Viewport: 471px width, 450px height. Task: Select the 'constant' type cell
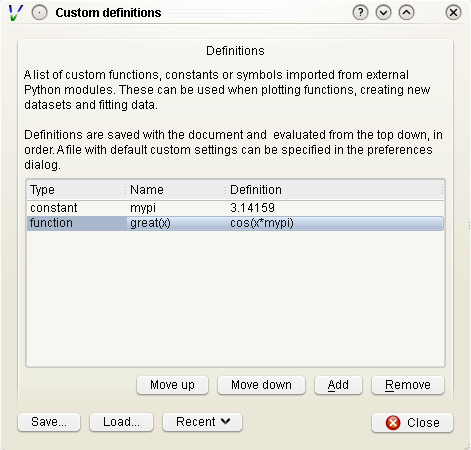coord(77,208)
